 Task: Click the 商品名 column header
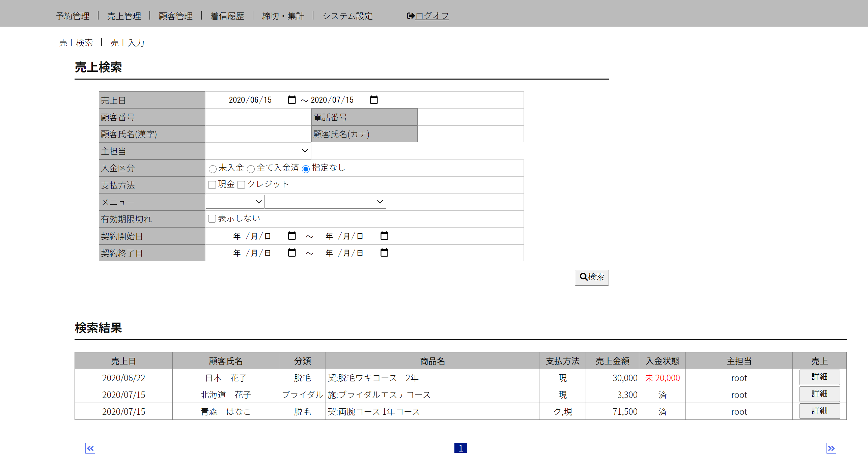432,361
